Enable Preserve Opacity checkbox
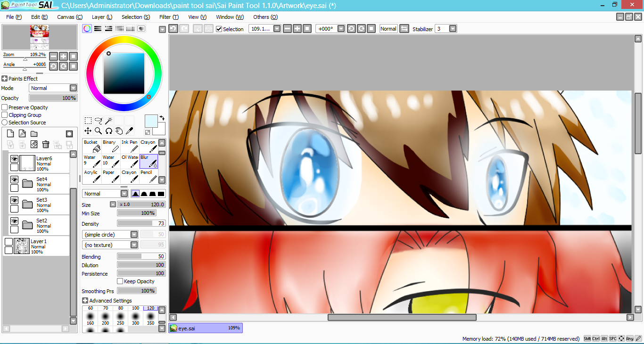 (5, 107)
